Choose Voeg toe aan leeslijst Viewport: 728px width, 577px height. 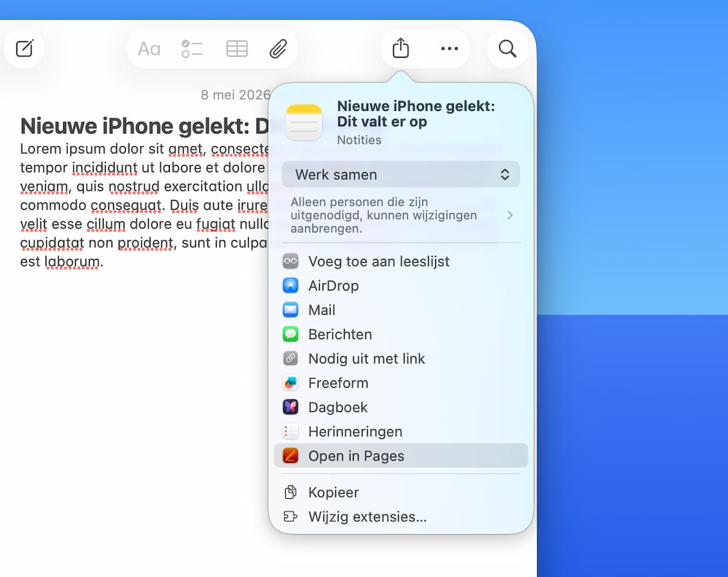coord(400,262)
